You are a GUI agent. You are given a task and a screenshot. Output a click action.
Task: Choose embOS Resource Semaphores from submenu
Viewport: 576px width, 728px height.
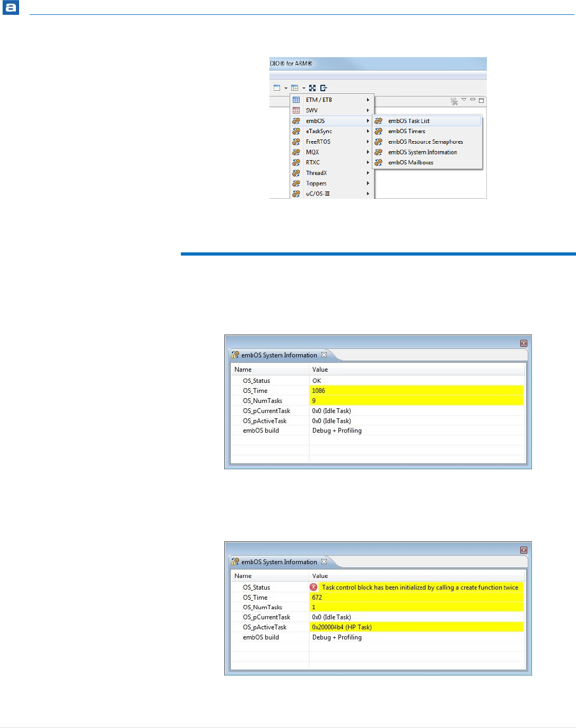tap(427, 142)
